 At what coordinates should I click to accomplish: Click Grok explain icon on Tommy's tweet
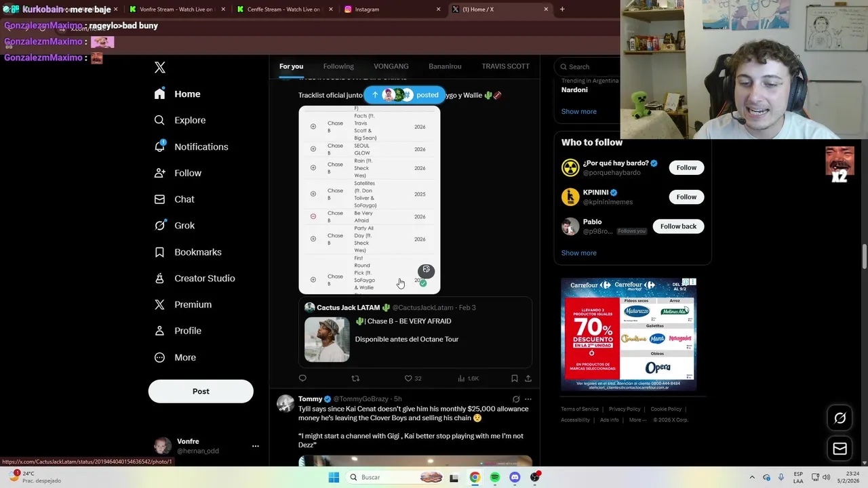(x=516, y=399)
